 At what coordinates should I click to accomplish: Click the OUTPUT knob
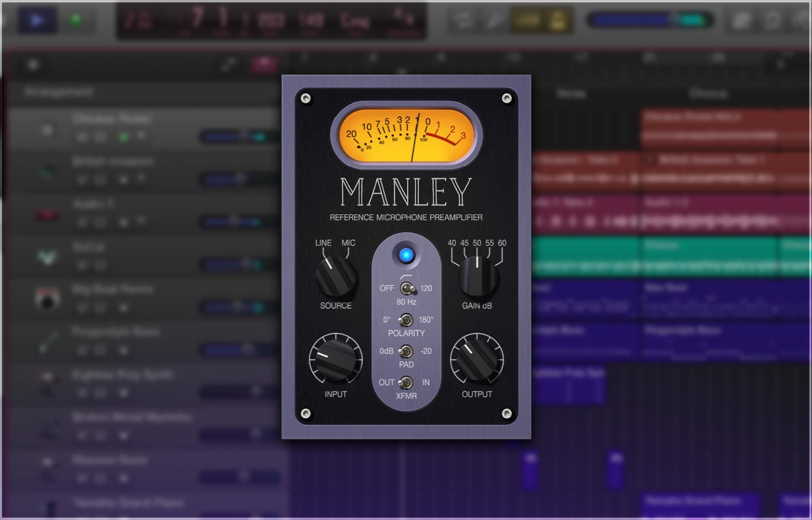[477, 359]
